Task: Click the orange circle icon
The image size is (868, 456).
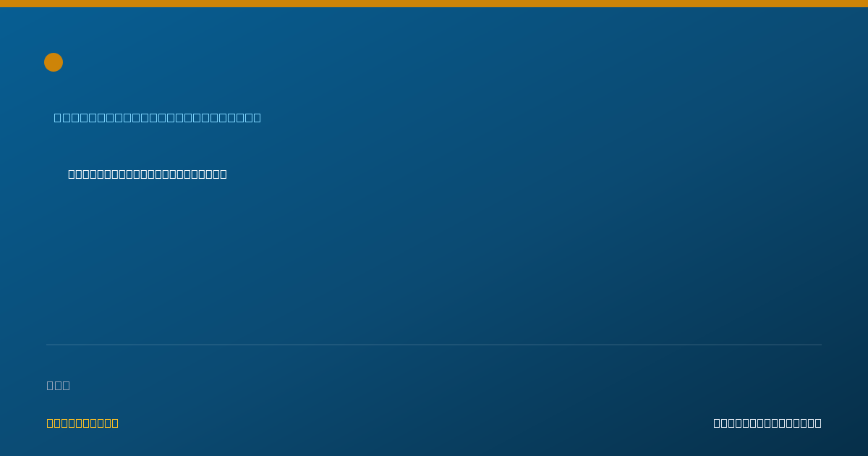Action: [54, 62]
